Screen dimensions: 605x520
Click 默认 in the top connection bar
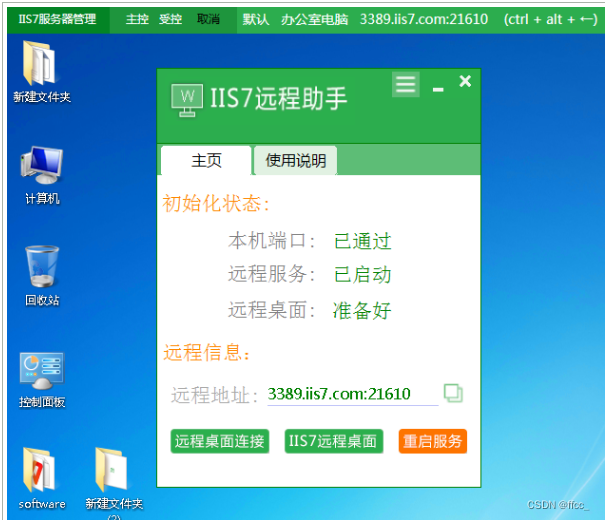coord(256,19)
